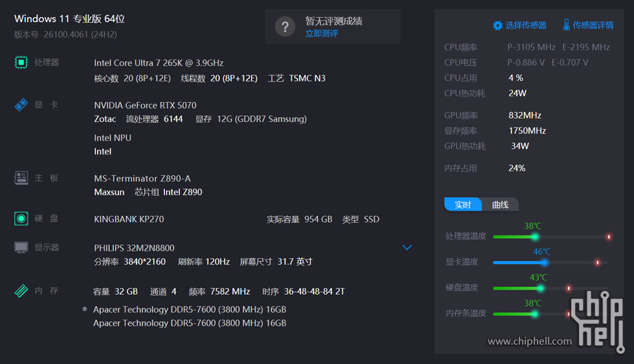Viewport: 634px width, 364px height.
Task: Click the Intel NPU entry
Action: click(113, 138)
